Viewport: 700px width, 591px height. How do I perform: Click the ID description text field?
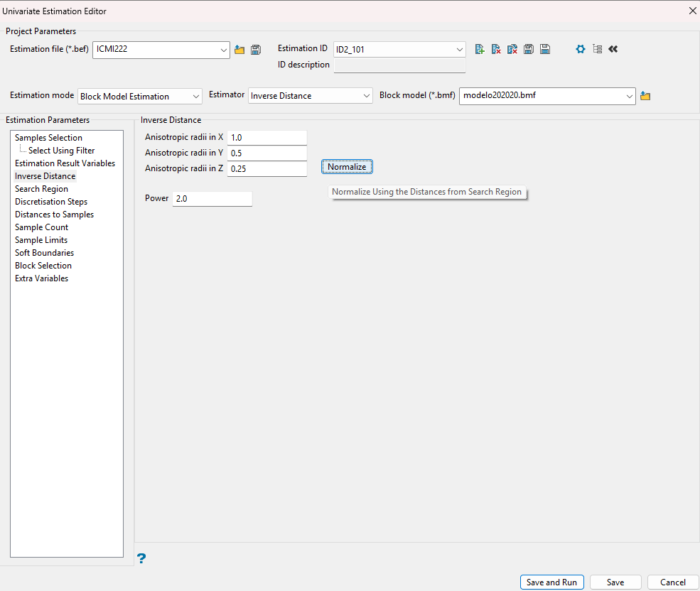pyautogui.click(x=399, y=65)
